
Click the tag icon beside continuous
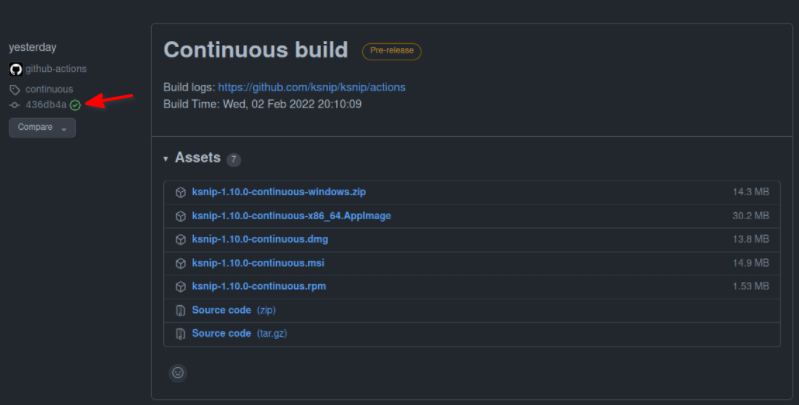point(15,90)
